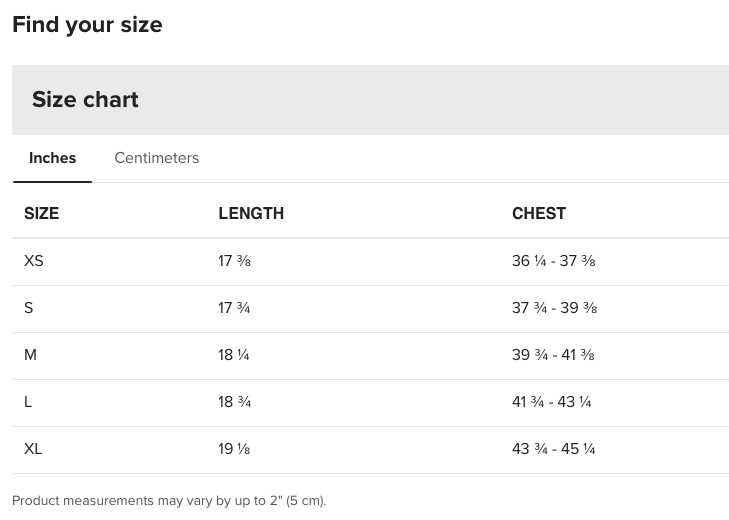Click the LENGTH column header
Screen dimensions: 729x520
251,213
